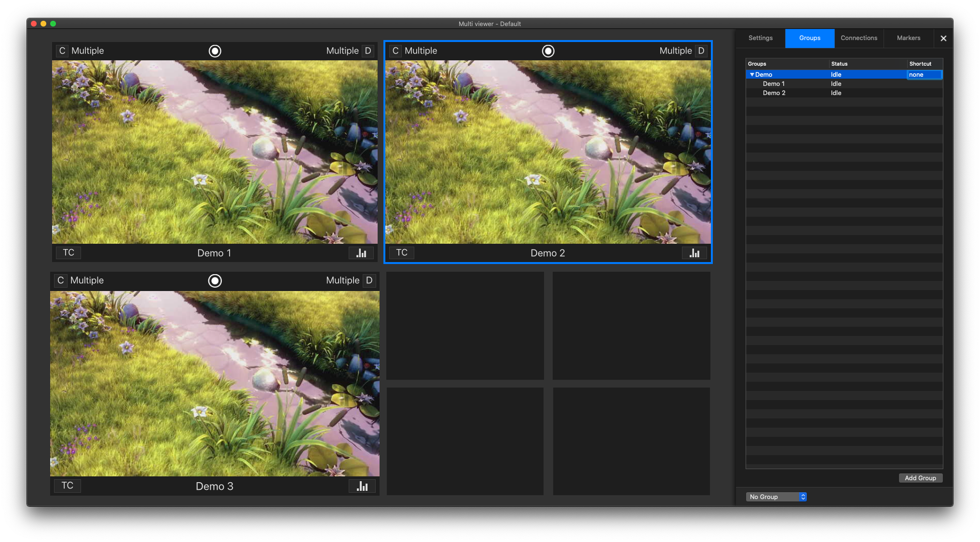Toggle timecode TC on Demo 1
The height and width of the screenshot is (542, 980).
pos(68,252)
